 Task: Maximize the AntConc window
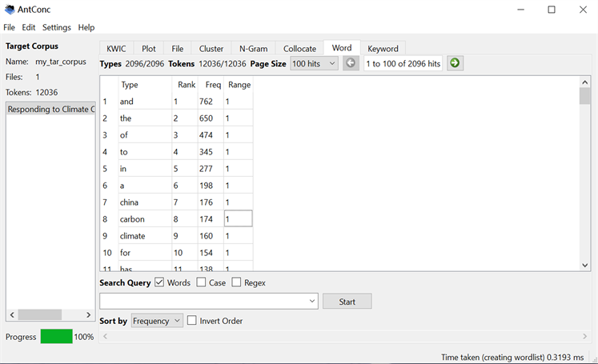(x=551, y=10)
